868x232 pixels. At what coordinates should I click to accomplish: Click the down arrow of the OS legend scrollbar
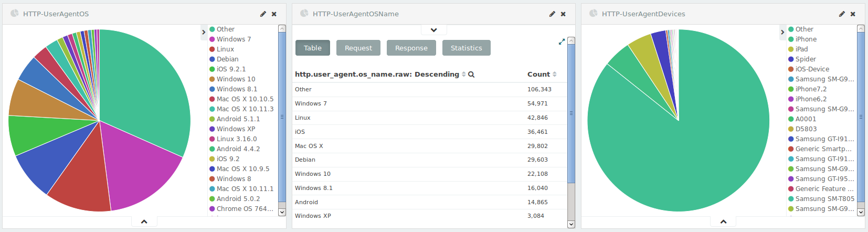click(282, 212)
